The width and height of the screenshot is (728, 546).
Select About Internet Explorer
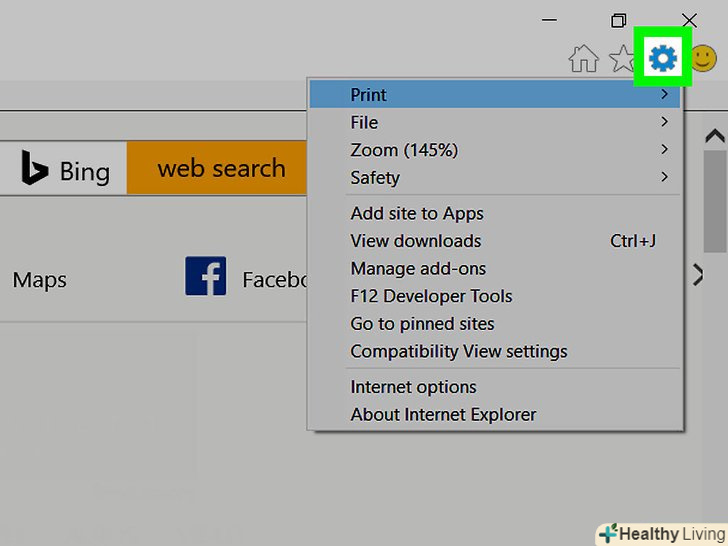click(x=443, y=415)
